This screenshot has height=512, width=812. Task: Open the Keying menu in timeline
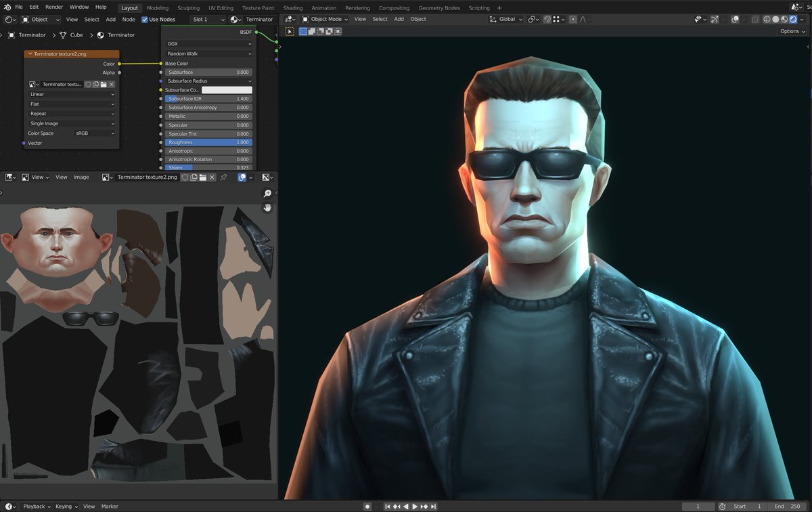pyautogui.click(x=66, y=506)
